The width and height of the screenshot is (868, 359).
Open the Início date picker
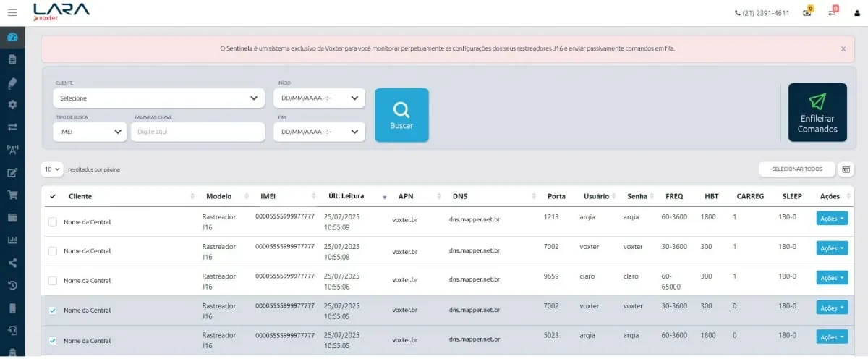(319, 98)
